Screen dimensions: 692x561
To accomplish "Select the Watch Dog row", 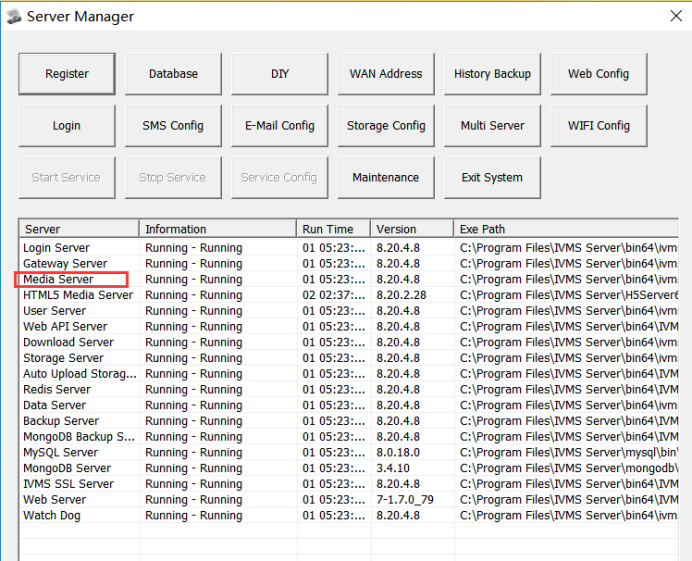I will click(349, 516).
